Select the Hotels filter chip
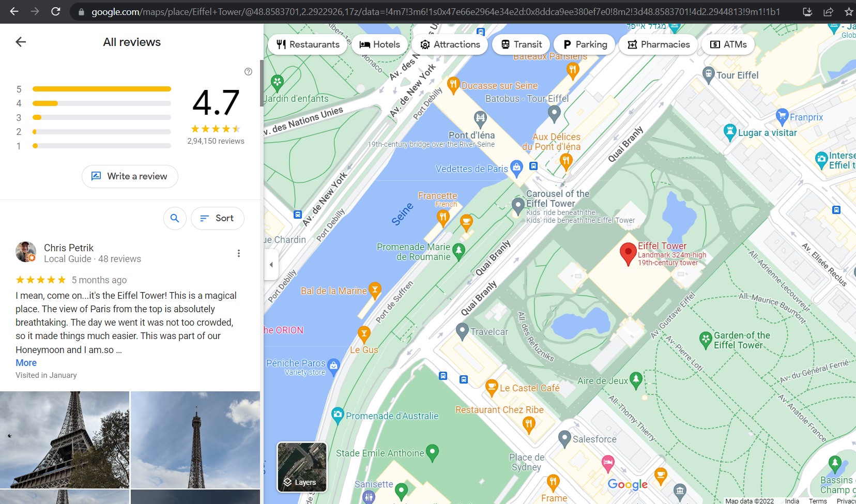Image resolution: width=856 pixels, height=504 pixels. click(379, 44)
